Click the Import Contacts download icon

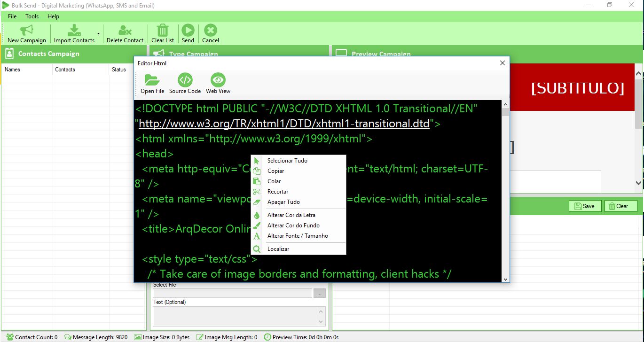point(74,31)
